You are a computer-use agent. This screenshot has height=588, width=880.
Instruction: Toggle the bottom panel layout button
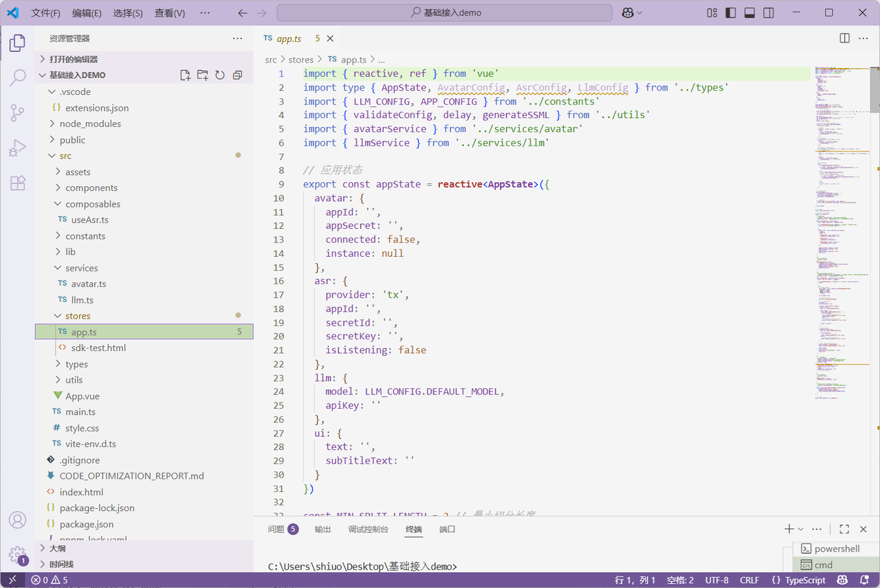(749, 13)
